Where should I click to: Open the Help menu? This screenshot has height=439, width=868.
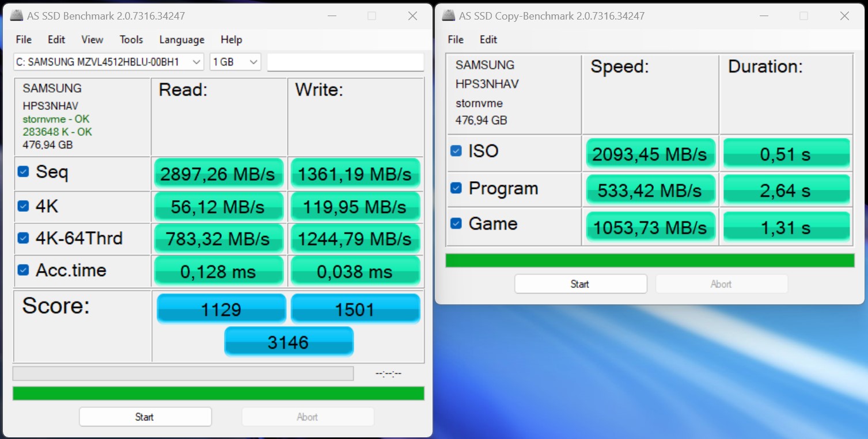pos(231,40)
